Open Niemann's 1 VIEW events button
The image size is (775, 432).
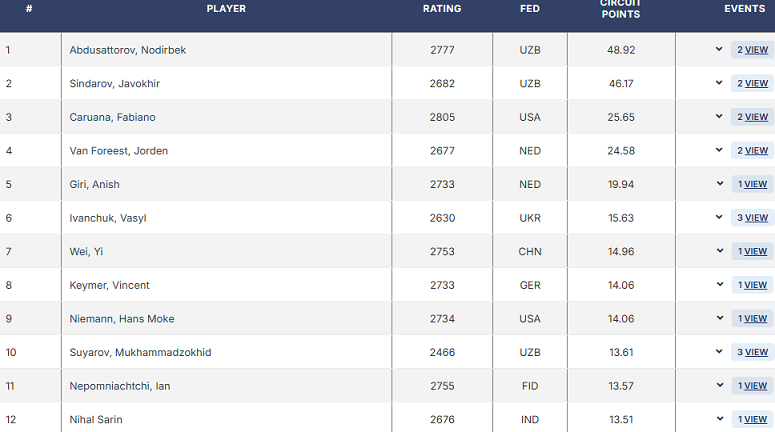[x=752, y=319]
